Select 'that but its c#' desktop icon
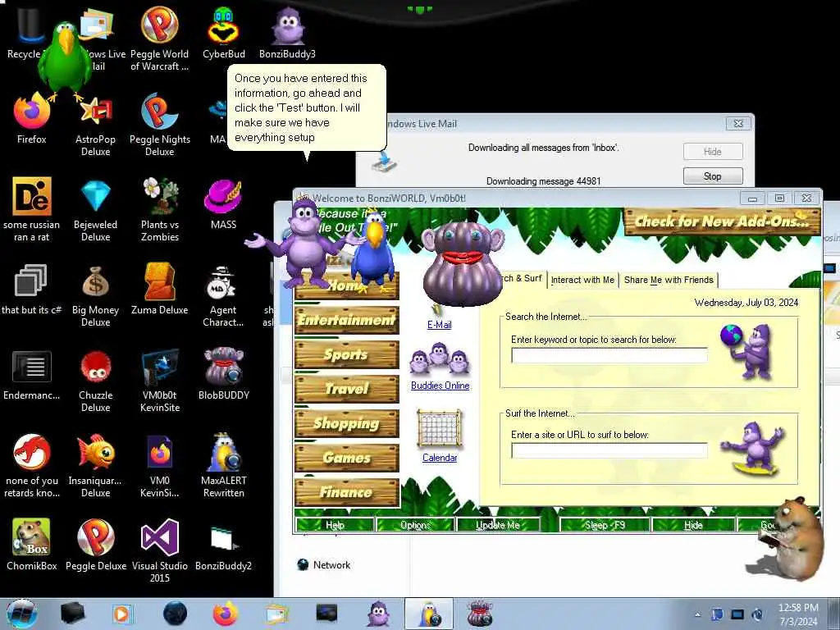This screenshot has height=630, width=840. tap(32, 290)
